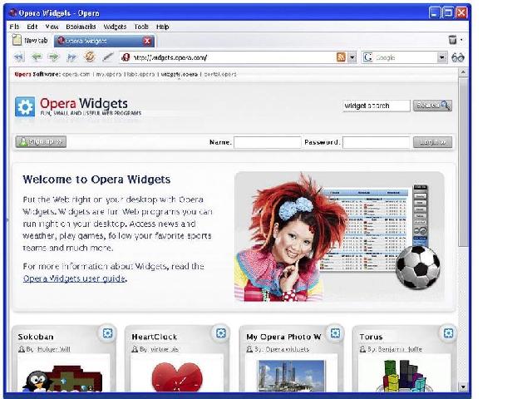Click the Sign up button
The width and height of the screenshot is (532, 399).
point(41,141)
